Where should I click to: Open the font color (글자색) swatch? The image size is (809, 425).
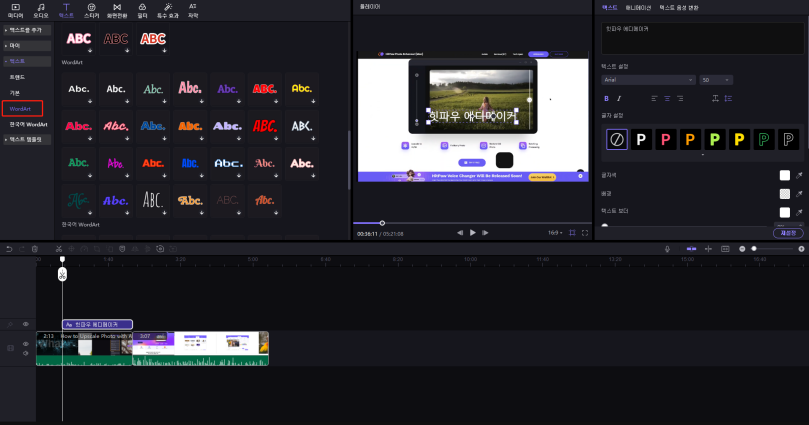(x=785, y=175)
